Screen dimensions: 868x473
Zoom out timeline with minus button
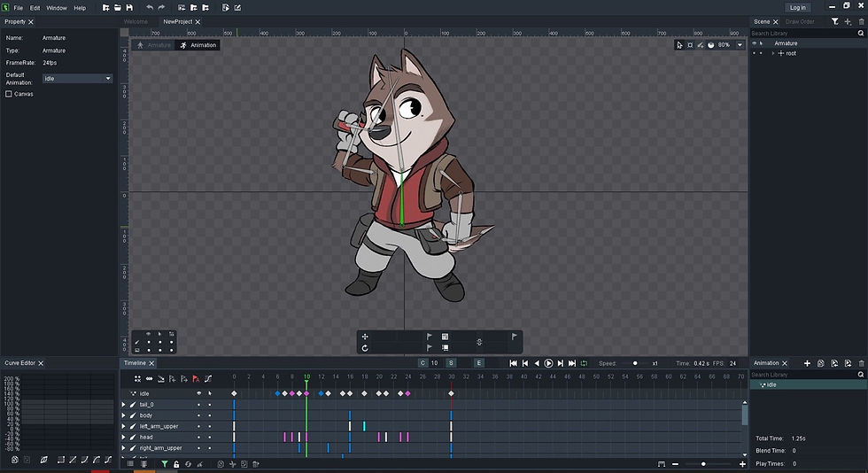[x=675, y=464]
